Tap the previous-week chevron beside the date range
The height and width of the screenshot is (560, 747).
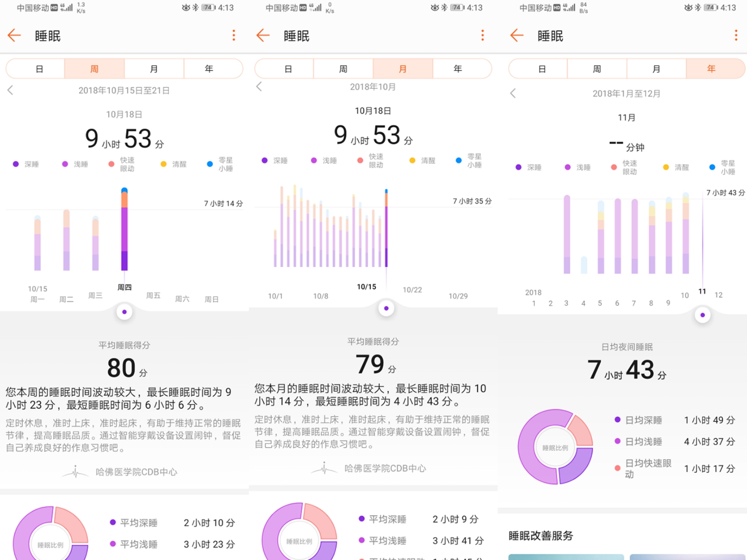pos(9,90)
